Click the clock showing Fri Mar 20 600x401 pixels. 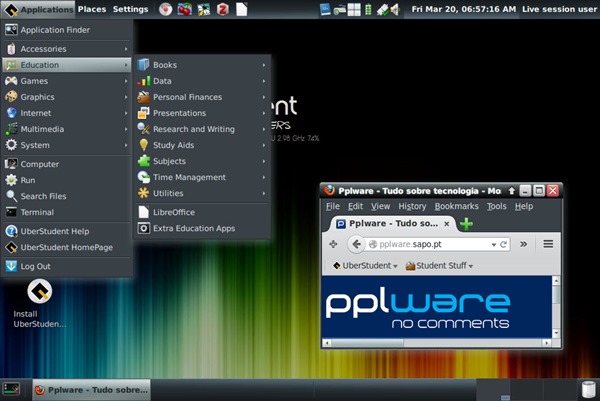(463, 9)
